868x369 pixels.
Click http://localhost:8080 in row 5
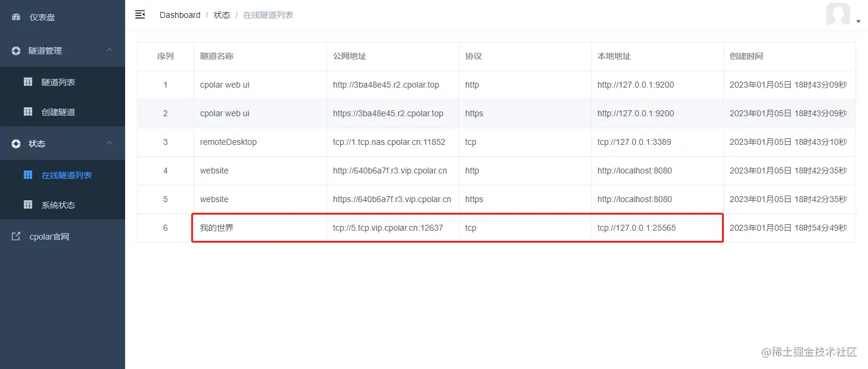coord(634,199)
